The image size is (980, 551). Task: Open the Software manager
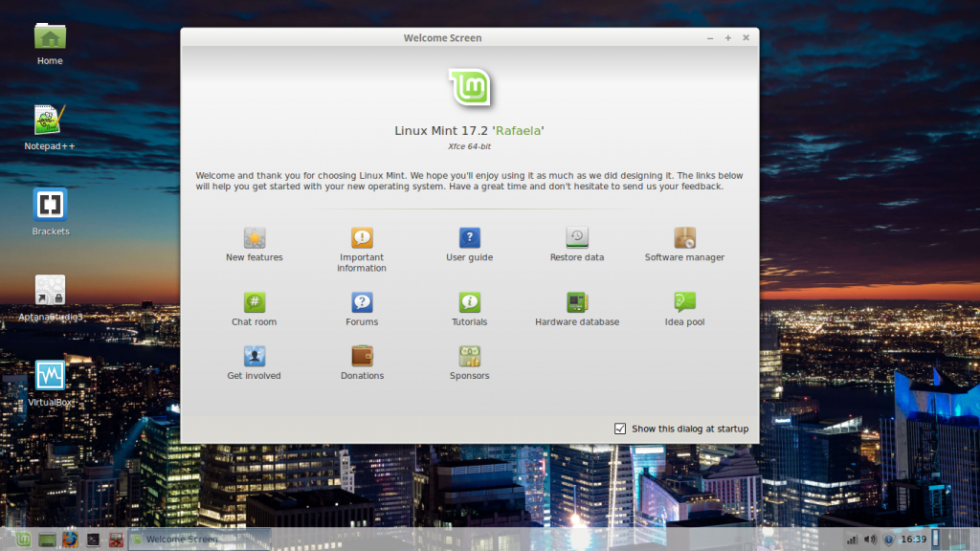coord(684,239)
